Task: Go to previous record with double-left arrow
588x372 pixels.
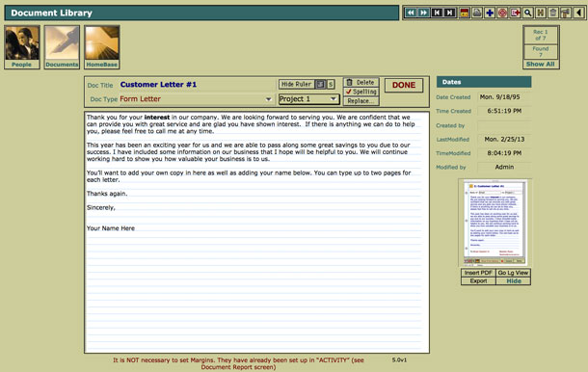Action: point(411,13)
